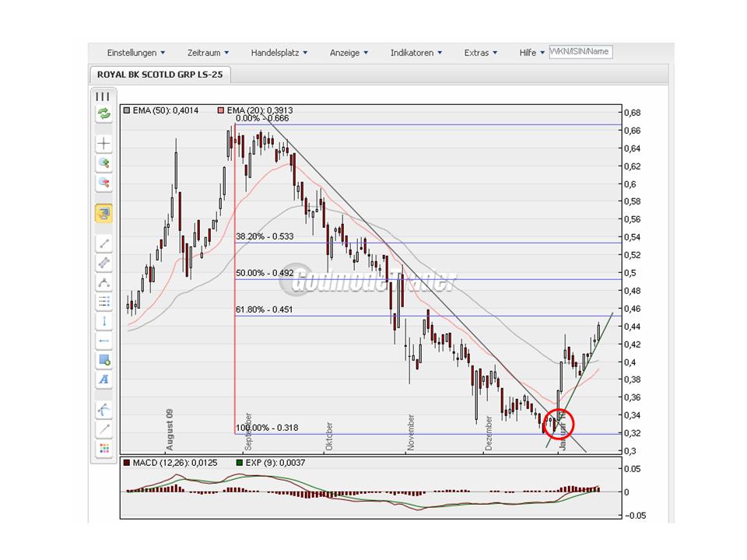The width and height of the screenshot is (747, 560).
Task: Open the Hilfe menu item
Action: point(530,52)
